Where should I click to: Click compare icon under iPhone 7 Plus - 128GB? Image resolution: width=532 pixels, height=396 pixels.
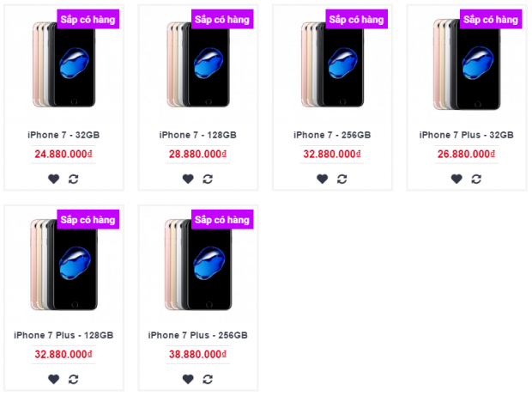coord(74,379)
